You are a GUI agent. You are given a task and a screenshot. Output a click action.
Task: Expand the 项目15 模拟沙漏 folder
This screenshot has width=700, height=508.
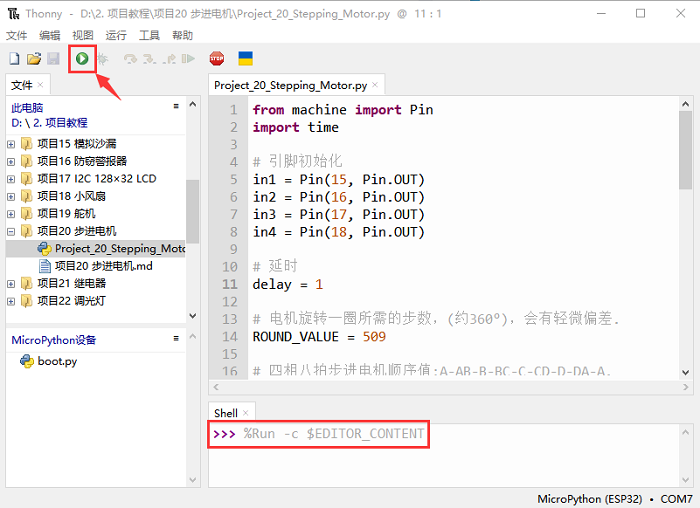(x=11, y=143)
